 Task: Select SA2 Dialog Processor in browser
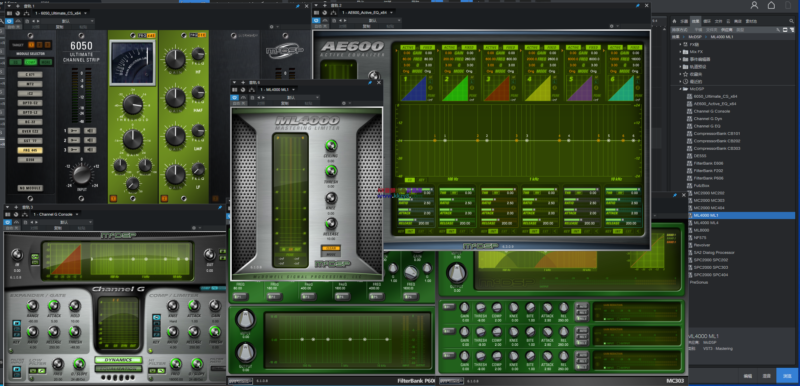point(714,252)
